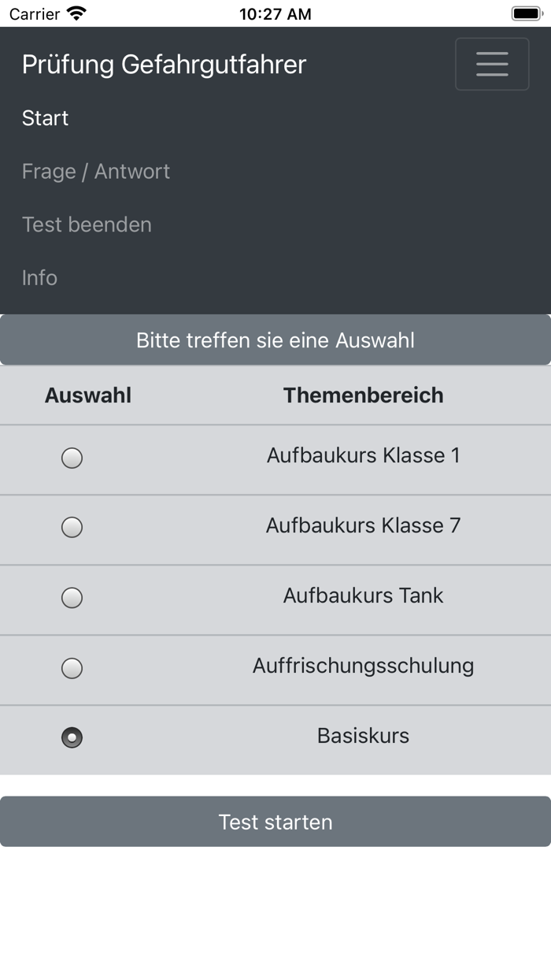Click the Wi-Fi icon in status bar
This screenshot has width=551, height=980.
(76, 13)
